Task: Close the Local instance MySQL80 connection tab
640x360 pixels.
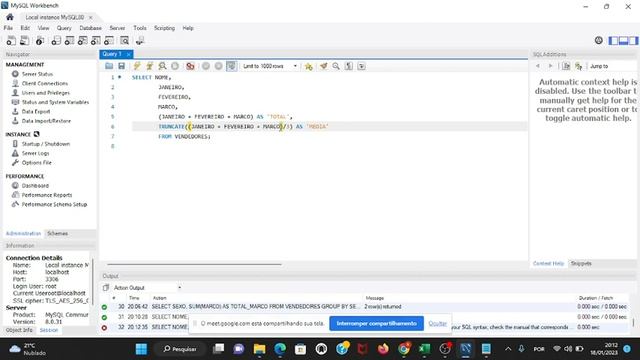Action: (x=91, y=17)
